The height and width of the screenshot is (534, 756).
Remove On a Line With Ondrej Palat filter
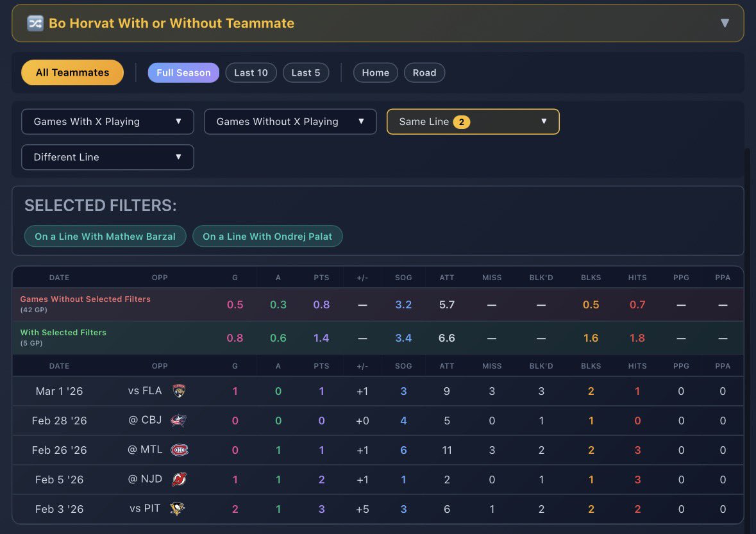point(267,236)
